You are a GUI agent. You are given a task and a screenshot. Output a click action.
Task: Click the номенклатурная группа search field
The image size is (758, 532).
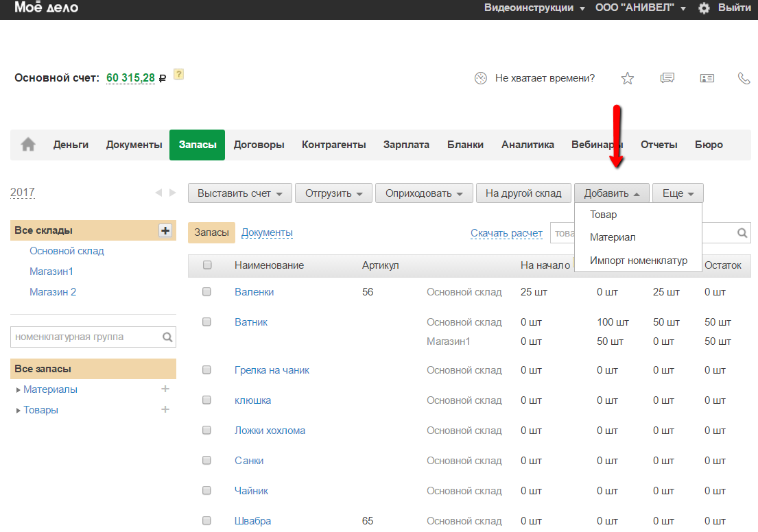pos(86,337)
